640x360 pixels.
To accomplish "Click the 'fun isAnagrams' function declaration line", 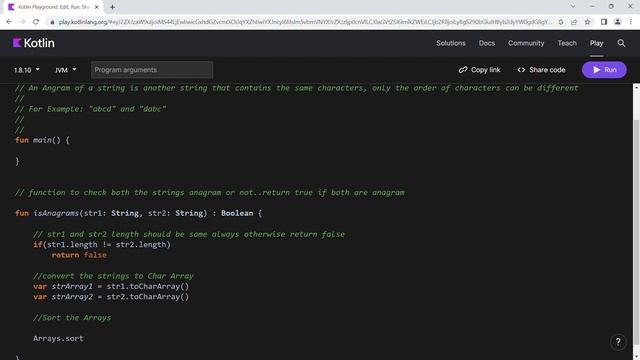I will pyautogui.click(x=138, y=213).
